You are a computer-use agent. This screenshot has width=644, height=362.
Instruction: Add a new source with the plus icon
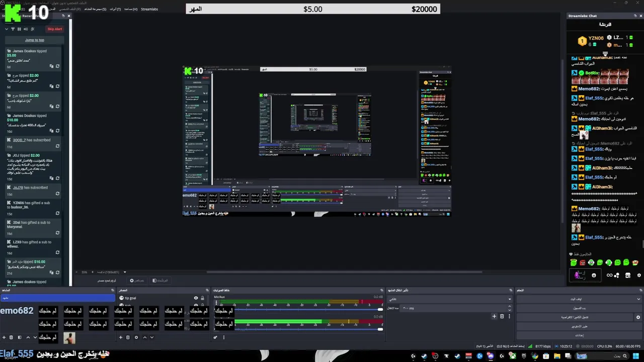(x=121, y=337)
